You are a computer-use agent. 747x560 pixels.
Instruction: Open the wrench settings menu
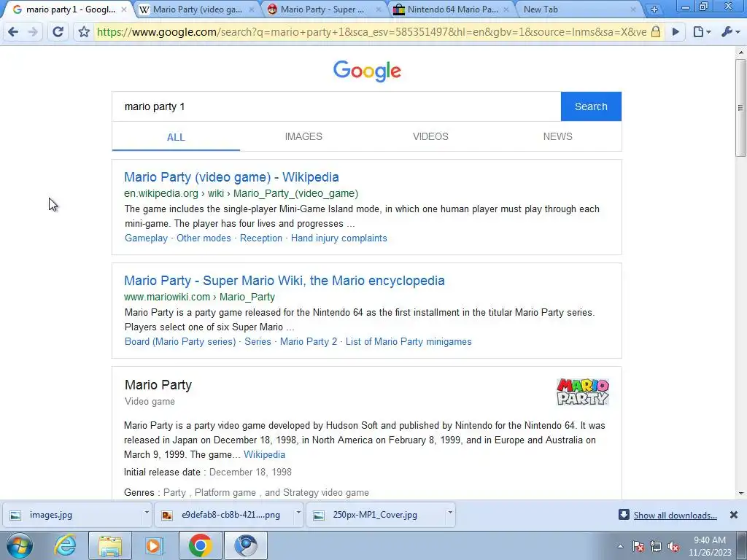point(729,32)
